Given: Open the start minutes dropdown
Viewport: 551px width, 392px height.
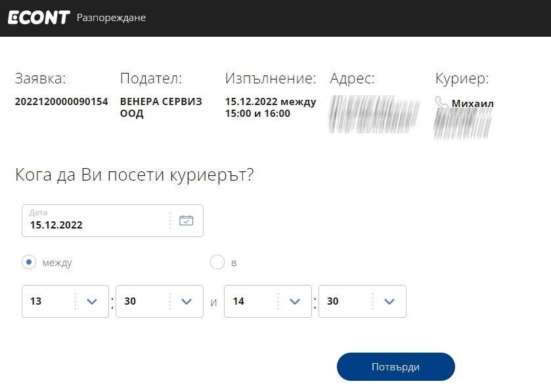Looking at the screenshot, I should point(186,301).
